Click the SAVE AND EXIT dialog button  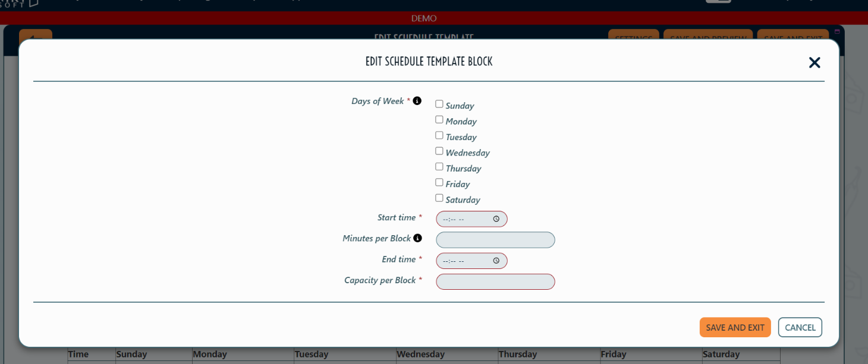735,327
